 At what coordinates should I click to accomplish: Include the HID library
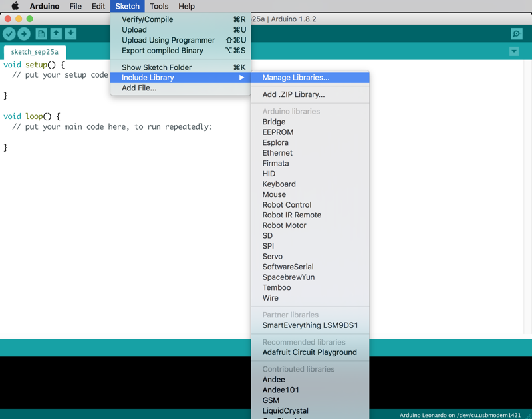click(310, 174)
